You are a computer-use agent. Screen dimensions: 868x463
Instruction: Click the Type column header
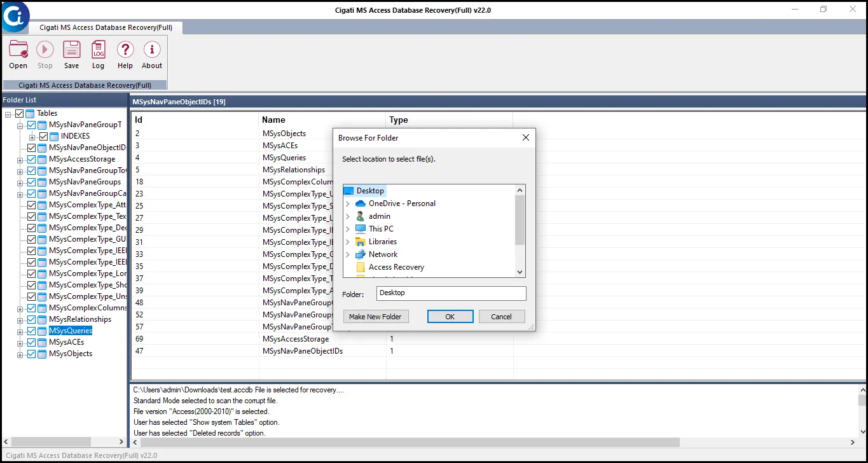449,120
